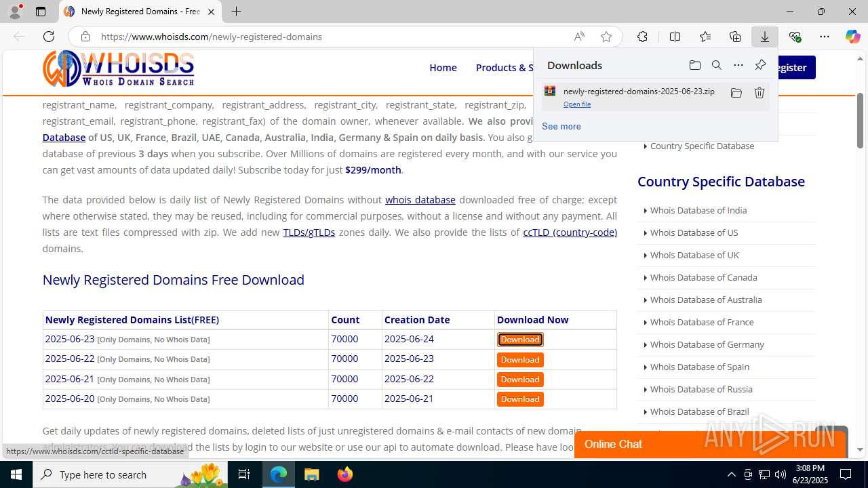This screenshot has height=488, width=868.
Task: Open the tab actions menu icon
Action: click(41, 12)
